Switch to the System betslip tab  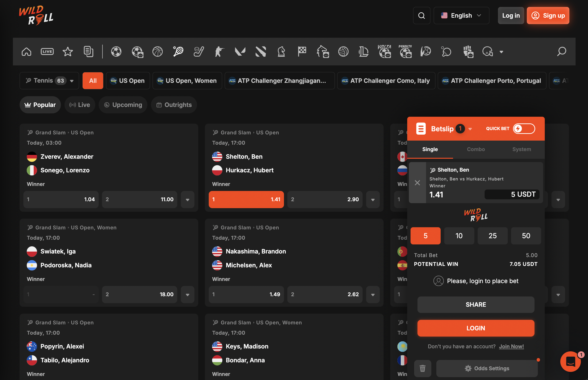coord(522,149)
